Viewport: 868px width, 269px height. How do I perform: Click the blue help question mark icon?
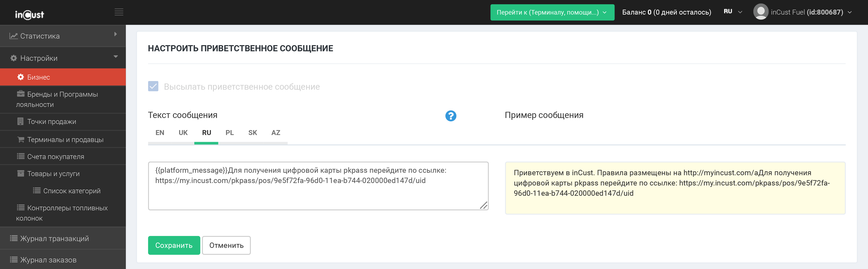[451, 116]
